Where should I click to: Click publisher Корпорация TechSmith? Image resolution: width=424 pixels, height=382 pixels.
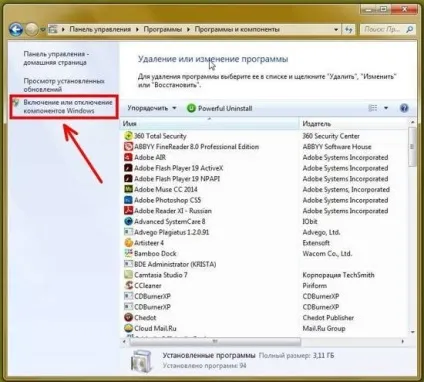(338, 275)
